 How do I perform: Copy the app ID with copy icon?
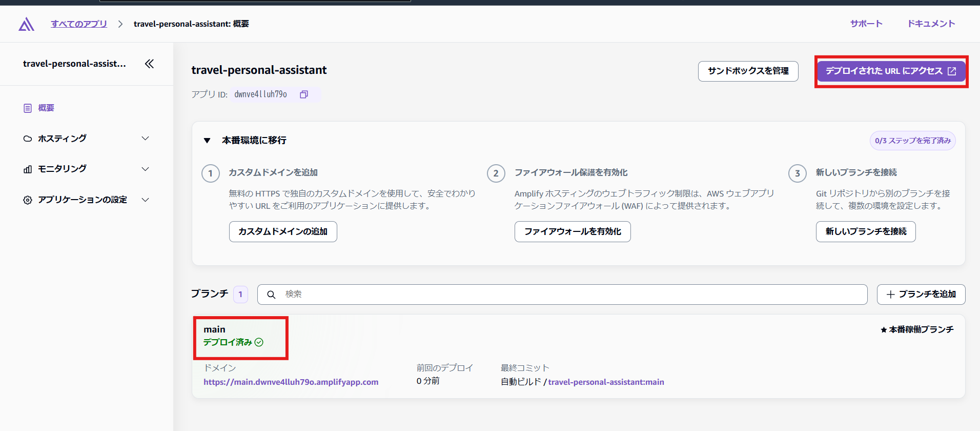tap(304, 94)
